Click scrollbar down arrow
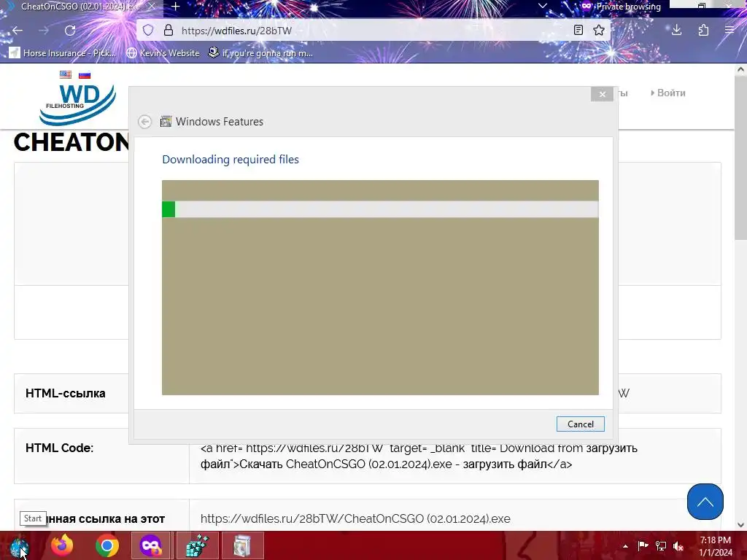This screenshot has width=747, height=560. [740, 525]
